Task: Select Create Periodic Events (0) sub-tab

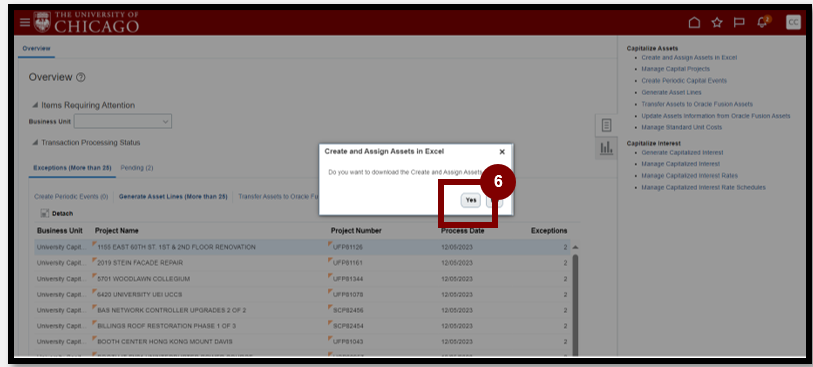Action: click(x=71, y=196)
